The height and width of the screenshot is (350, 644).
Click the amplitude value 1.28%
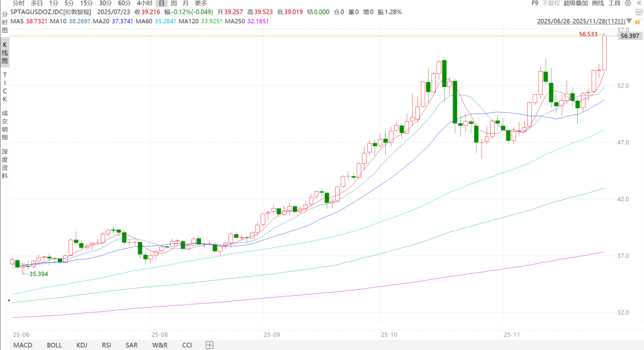392,12
